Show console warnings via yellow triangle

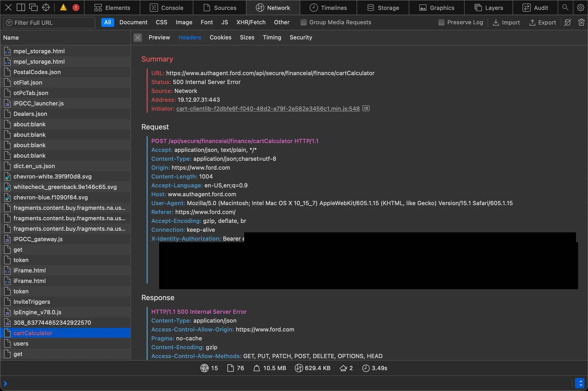[x=63, y=8]
